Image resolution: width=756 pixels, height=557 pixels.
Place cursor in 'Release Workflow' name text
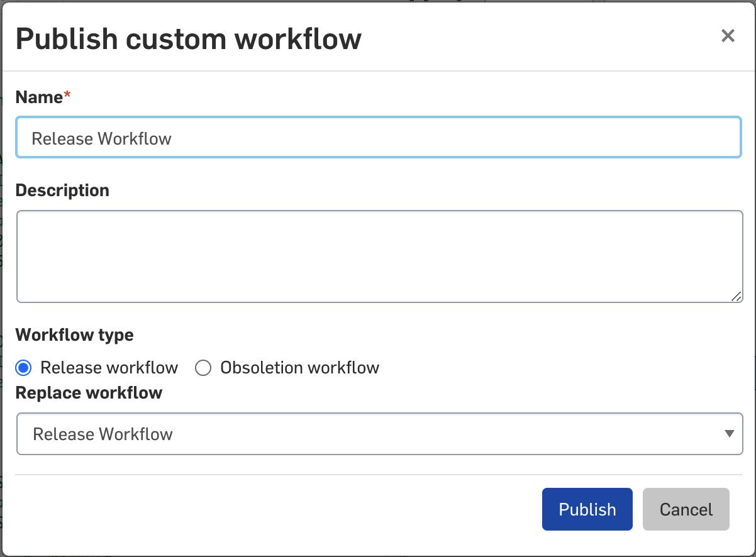tap(101, 138)
